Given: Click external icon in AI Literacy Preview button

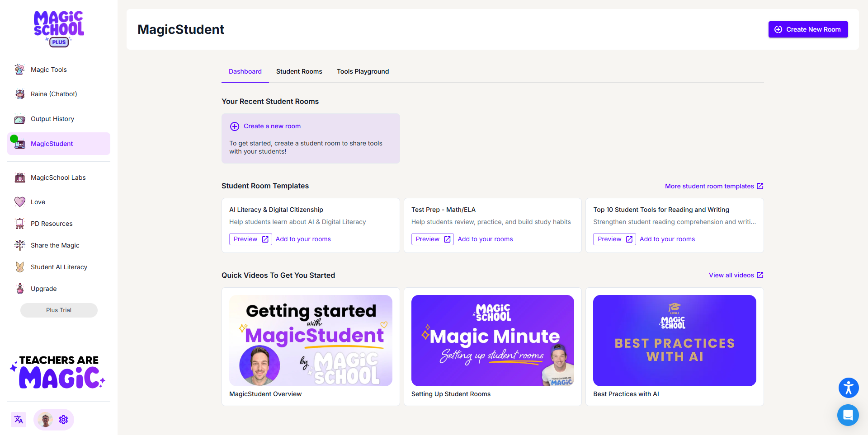Looking at the screenshot, I should coord(265,239).
